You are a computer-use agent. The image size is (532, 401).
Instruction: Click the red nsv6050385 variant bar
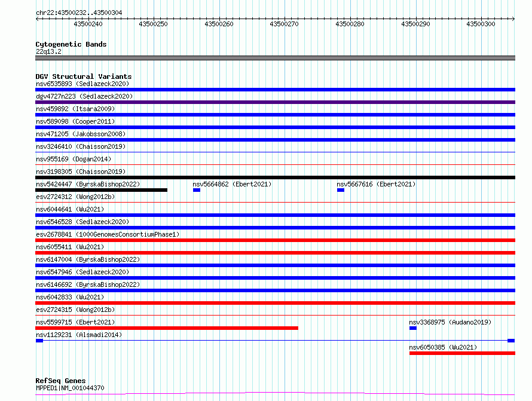click(463, 353)
